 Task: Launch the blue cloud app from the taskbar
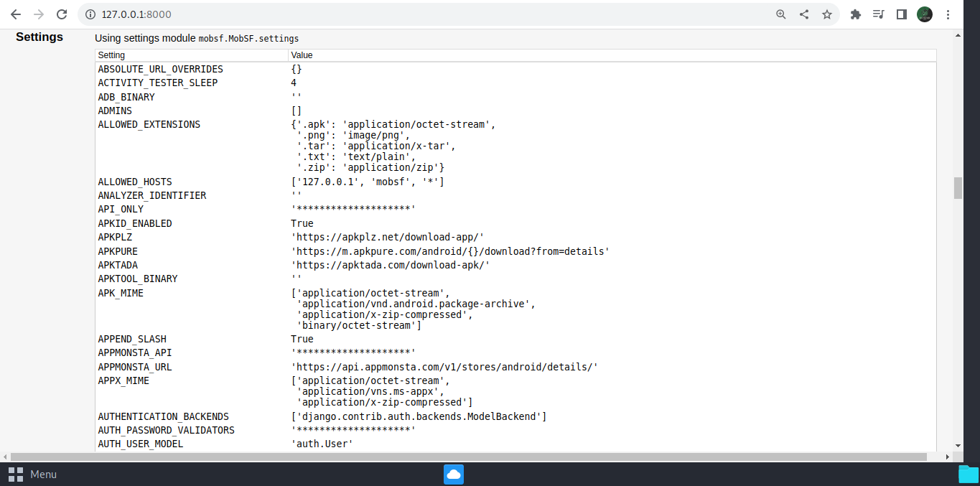click(x=453, y=474)
